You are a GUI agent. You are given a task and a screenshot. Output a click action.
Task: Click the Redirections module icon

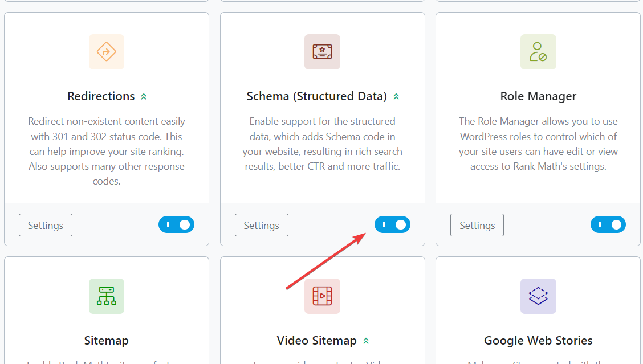coord(107,52)
